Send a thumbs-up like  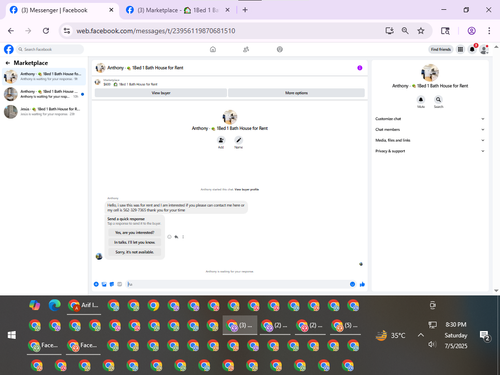coord(362,284)
